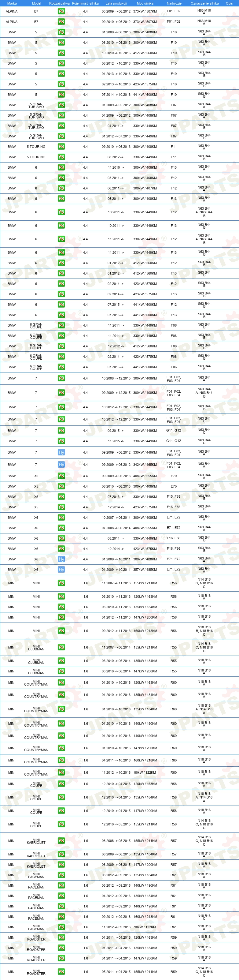The image size is (239, 980).
Task: Click the Hy icon for BMW X6 300kW E71, E72 hybrid
Action: click(61, 559)
